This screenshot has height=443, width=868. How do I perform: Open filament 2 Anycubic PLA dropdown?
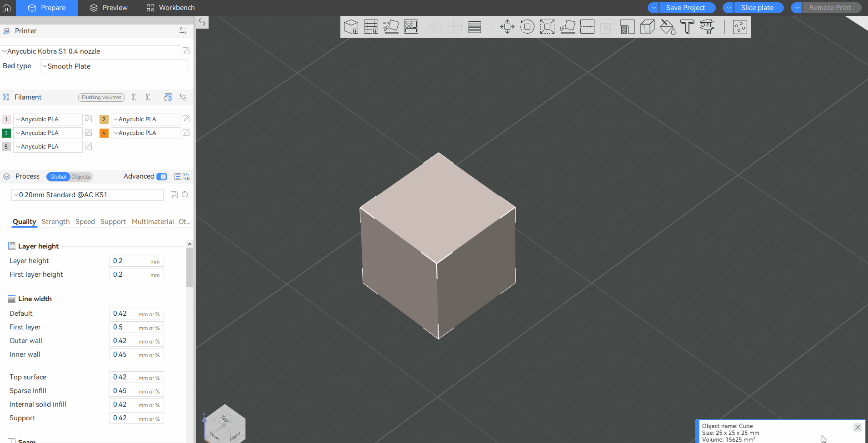click(x=145, y=119)
